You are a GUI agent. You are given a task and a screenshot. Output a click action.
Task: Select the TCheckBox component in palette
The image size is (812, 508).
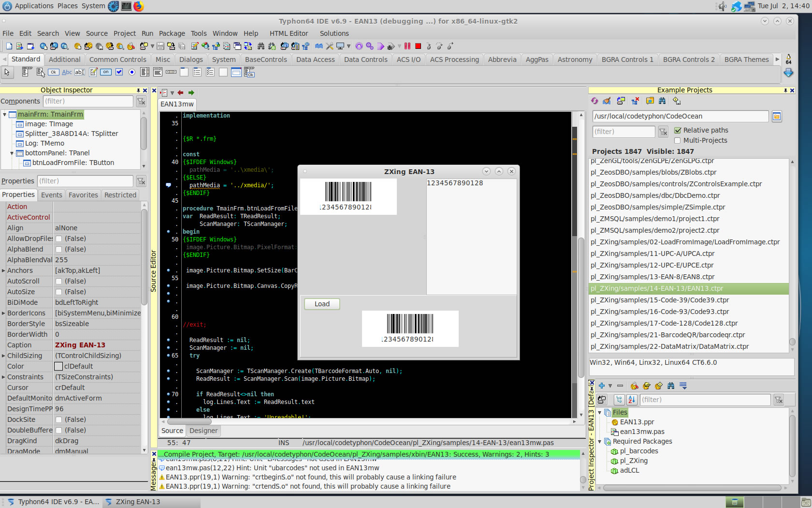pyautogui.click(x=119, y=72)
